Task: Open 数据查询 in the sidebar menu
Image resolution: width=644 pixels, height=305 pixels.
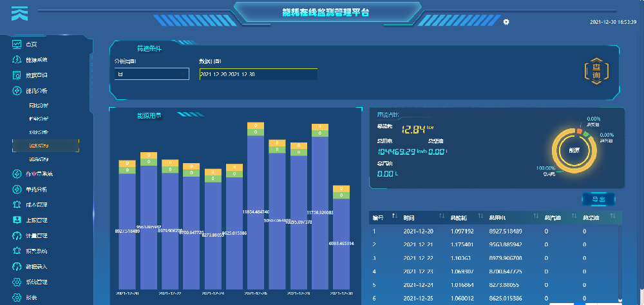Action: coord(37,75)
